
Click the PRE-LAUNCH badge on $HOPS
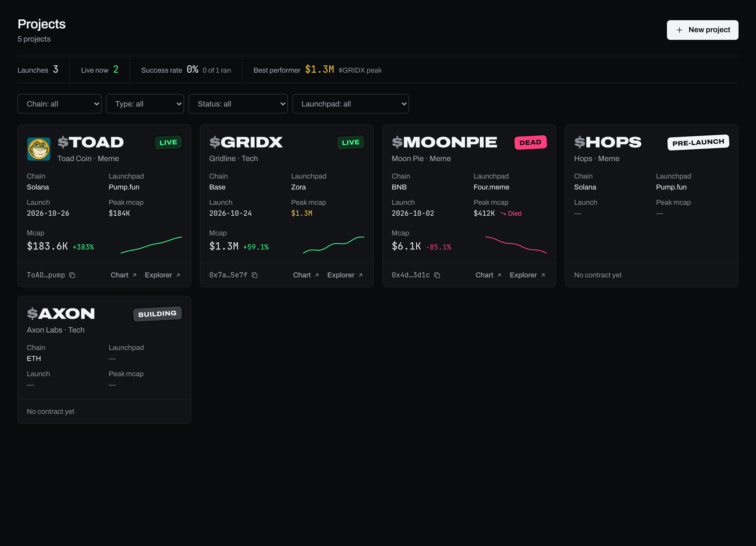click(698, 143)
